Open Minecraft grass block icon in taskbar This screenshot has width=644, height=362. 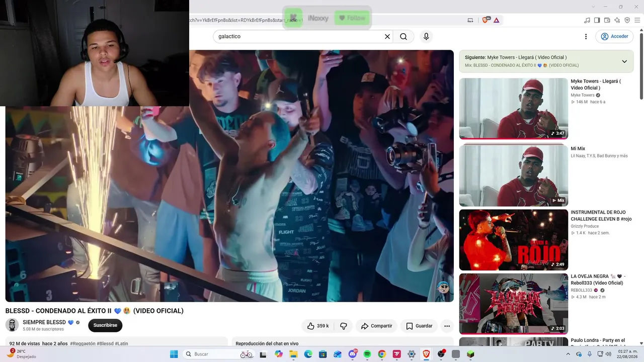[470, 354]
